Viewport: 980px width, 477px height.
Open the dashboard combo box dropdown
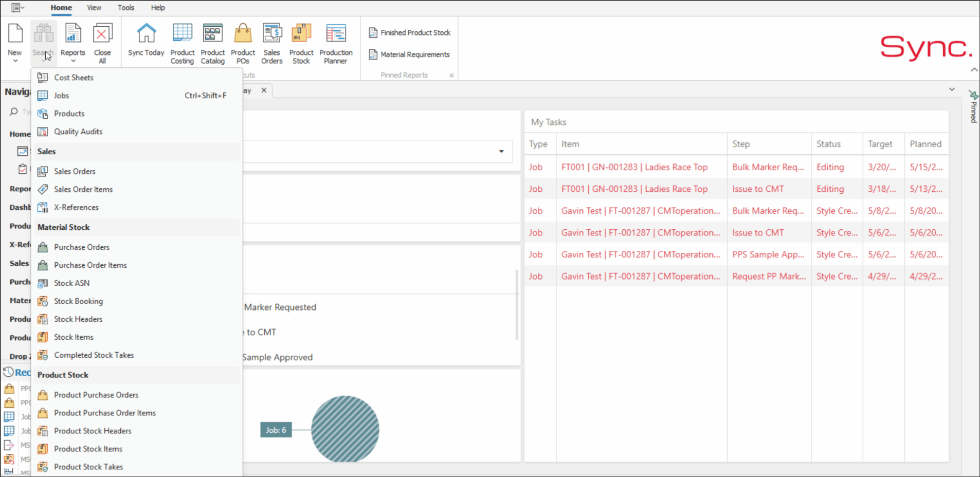point(501,151)
